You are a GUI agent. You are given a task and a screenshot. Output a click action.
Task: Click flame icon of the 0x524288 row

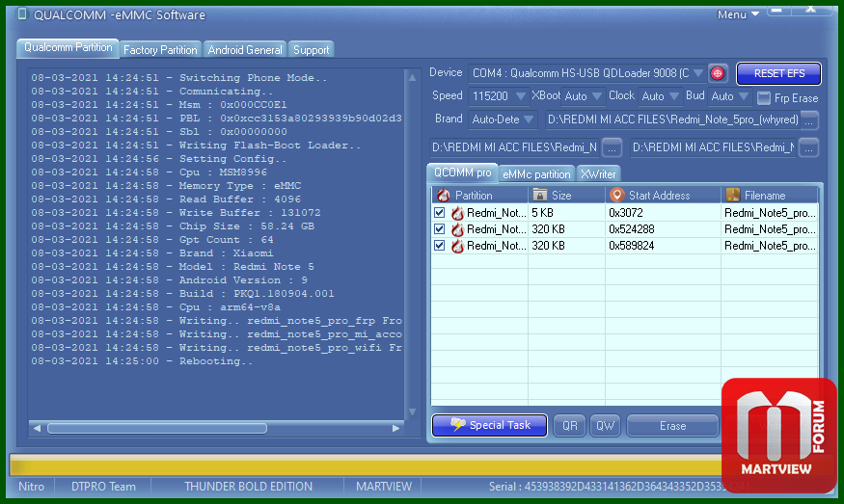click(457, 229)
